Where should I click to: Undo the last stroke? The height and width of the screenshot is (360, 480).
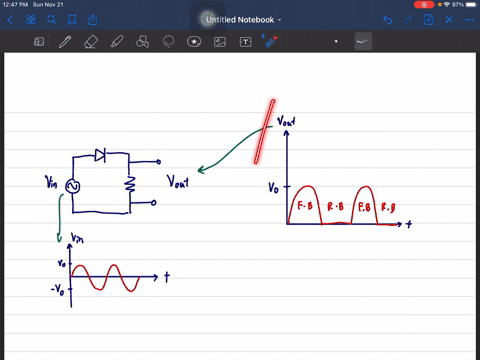click(387, 20)
